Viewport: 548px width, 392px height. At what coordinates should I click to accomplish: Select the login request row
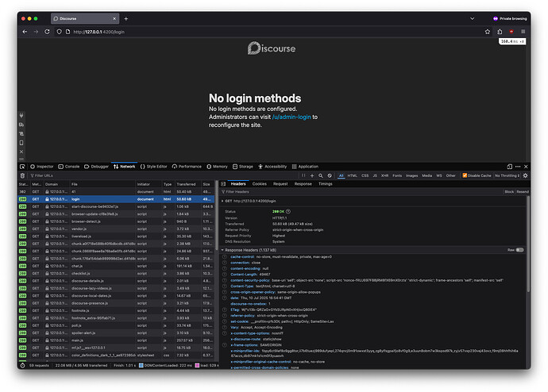click(x=116, y=199)
